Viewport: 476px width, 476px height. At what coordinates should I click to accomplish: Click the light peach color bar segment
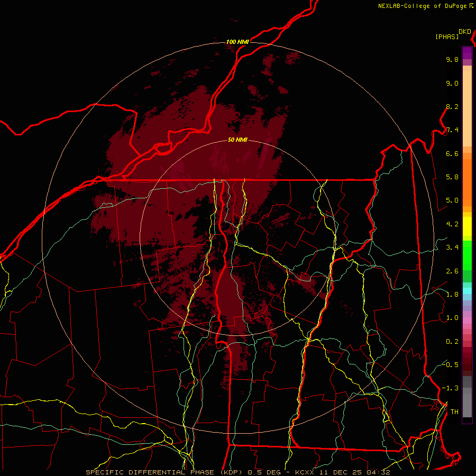(x=467, y=108)
